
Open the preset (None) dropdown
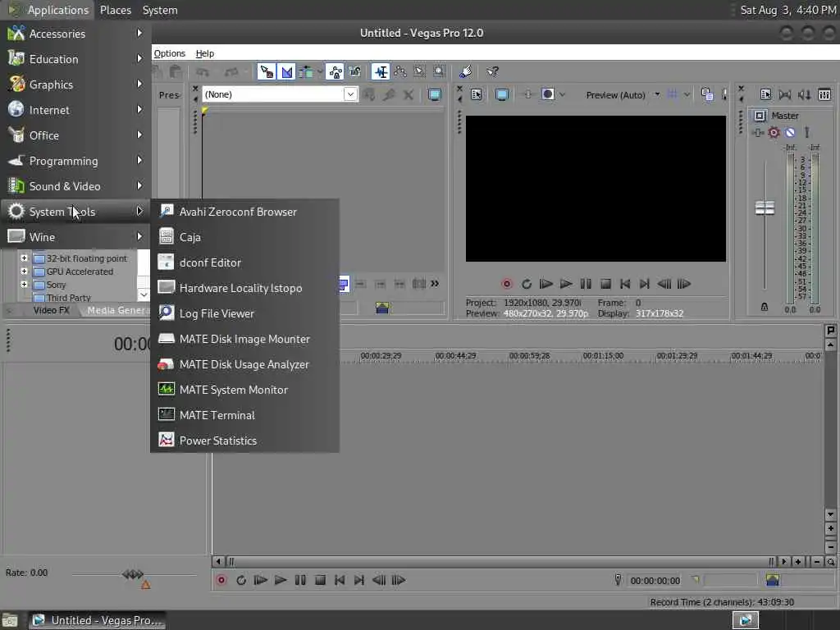349,94
